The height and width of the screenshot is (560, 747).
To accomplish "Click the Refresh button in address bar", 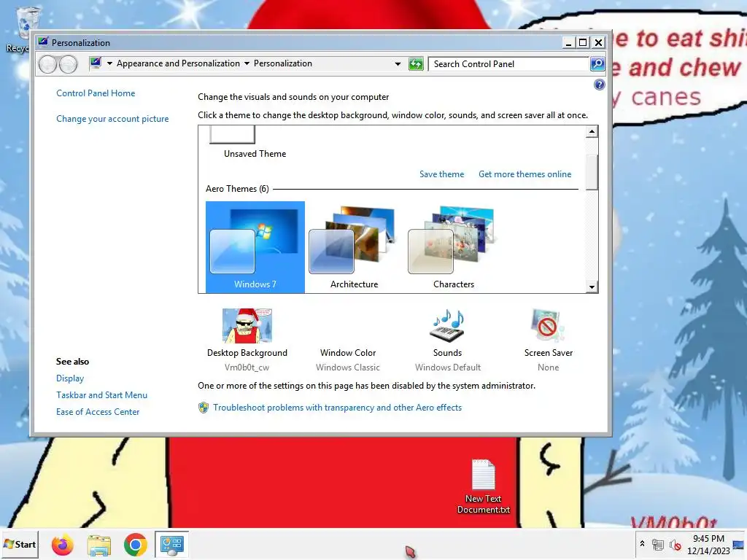I will point(416,64).
